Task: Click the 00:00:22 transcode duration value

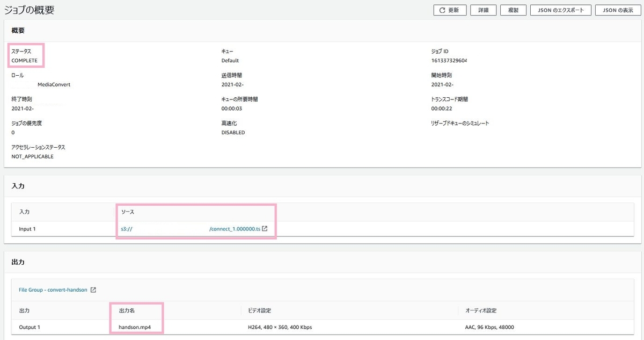Action: click(x=443, y=108)
